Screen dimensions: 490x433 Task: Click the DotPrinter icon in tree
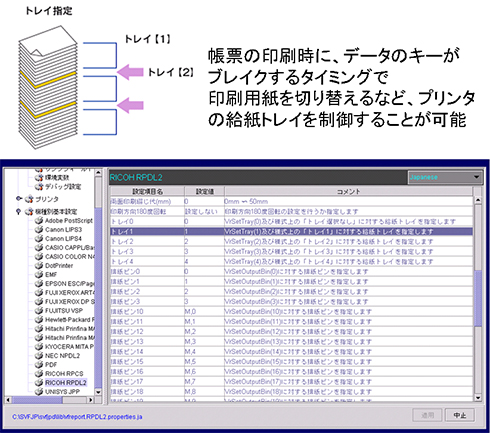pyautogui.click(x=39, y=265)
